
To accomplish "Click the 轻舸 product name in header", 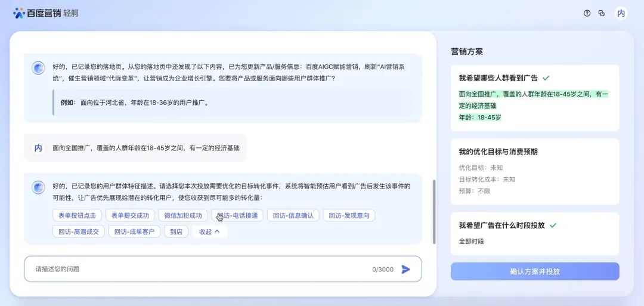I will (x=70, y=13).
